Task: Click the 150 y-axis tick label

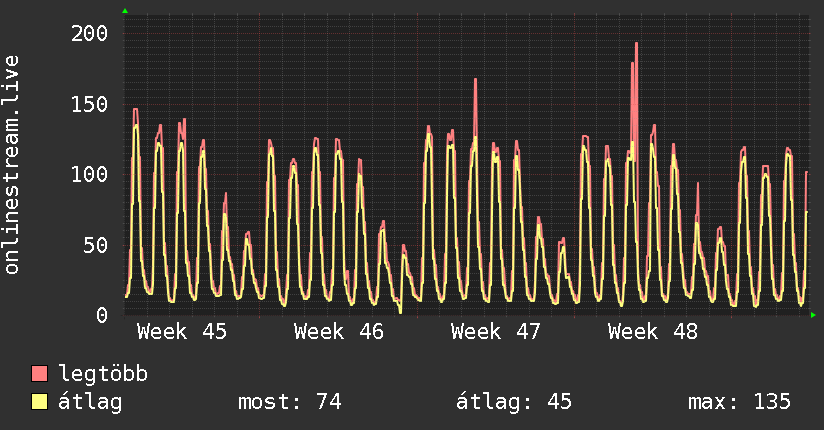Action: tap(89, 105)
